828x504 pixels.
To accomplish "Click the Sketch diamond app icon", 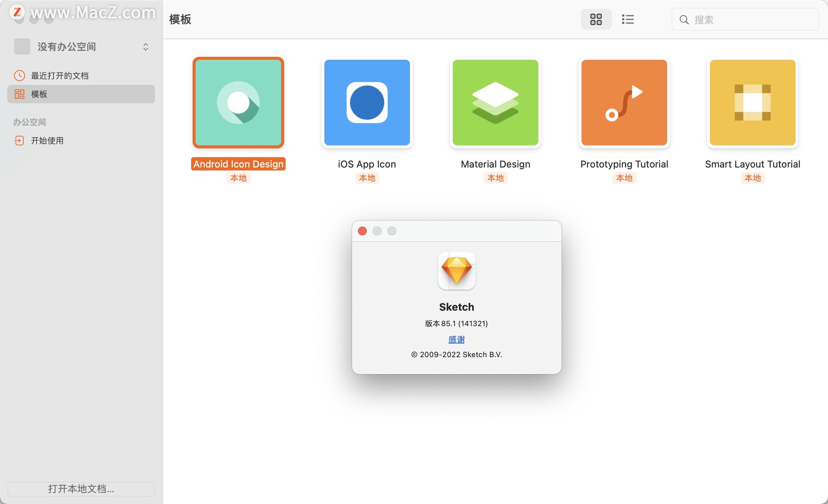I will [457, 271].
